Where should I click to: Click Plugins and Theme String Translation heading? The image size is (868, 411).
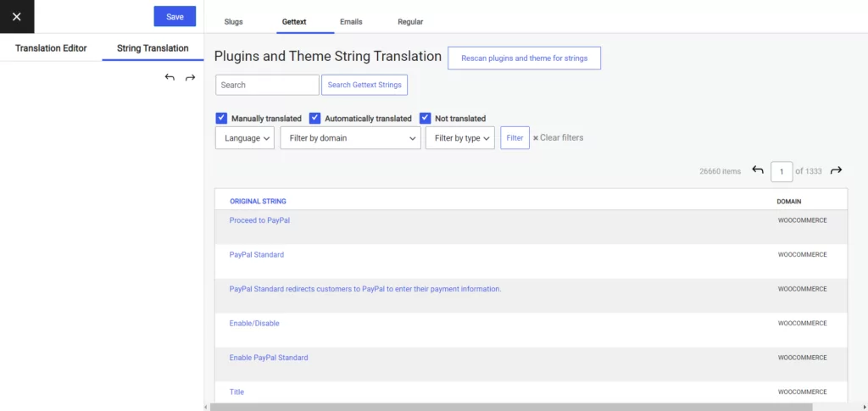click(328, 57)
